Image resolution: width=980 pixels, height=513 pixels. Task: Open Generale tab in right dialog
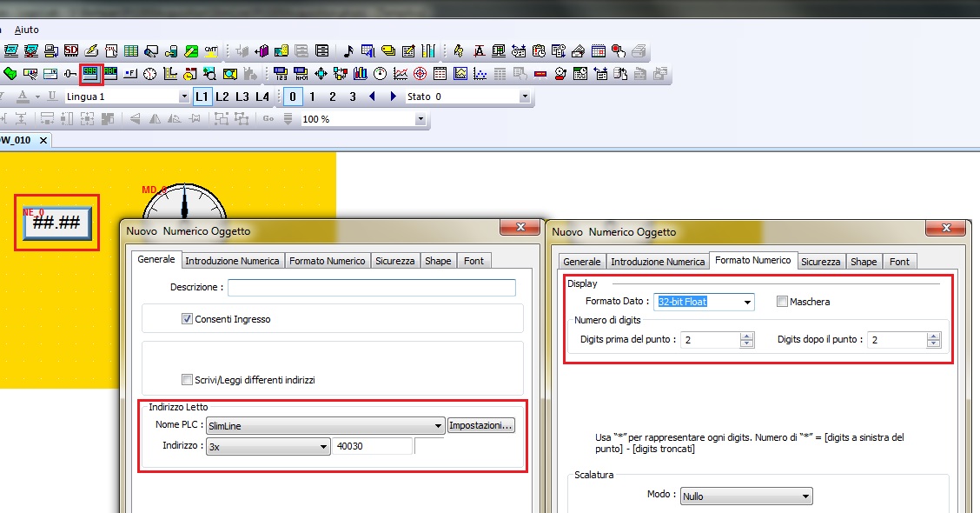pos(582,262)
